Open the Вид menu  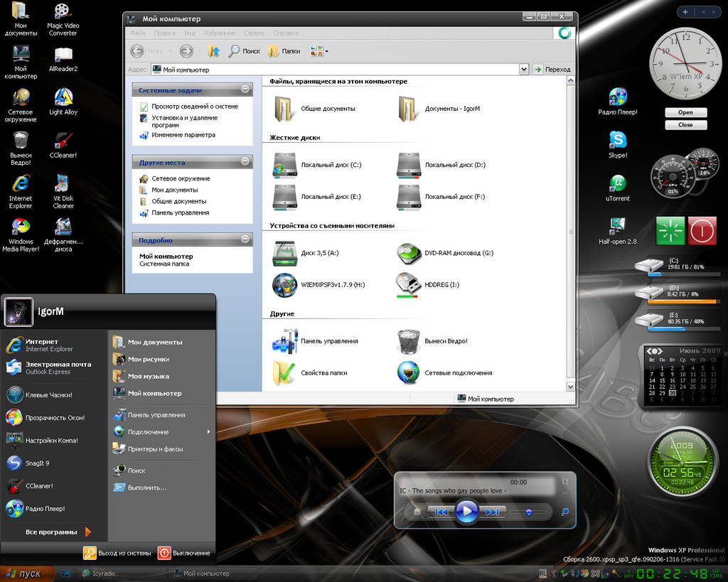point(189,33)
